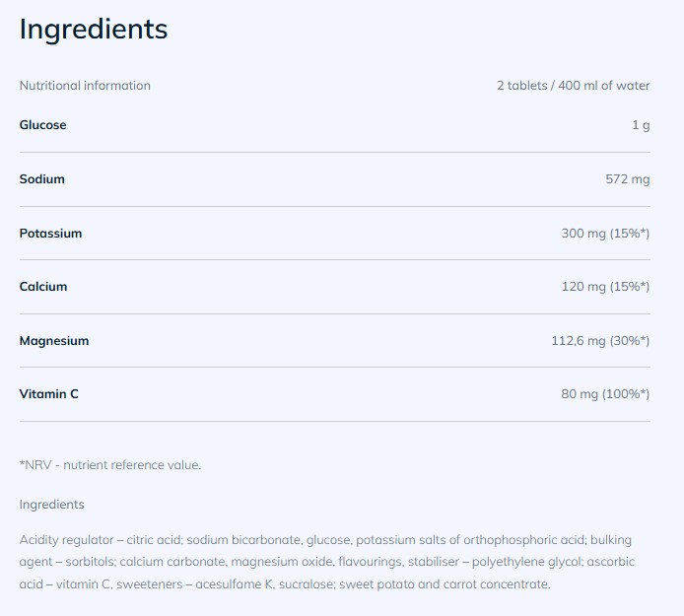This screenshot has height=616, width=684.
Task: Click the 112,6 mg (30%*) value
Action: [600, 341]
